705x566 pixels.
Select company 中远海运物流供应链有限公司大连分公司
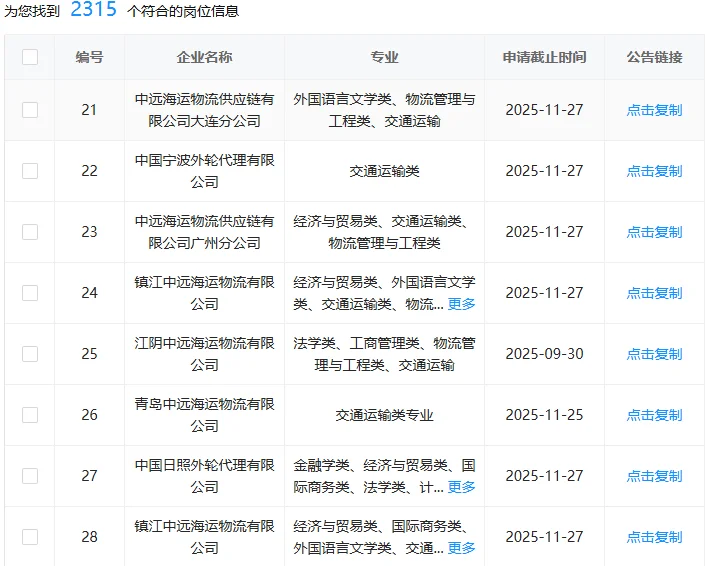205,110
